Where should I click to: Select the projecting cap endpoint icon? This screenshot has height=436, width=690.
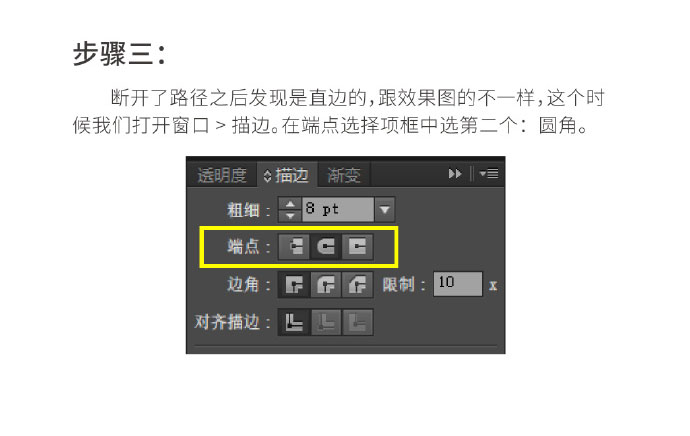(357, 246)
